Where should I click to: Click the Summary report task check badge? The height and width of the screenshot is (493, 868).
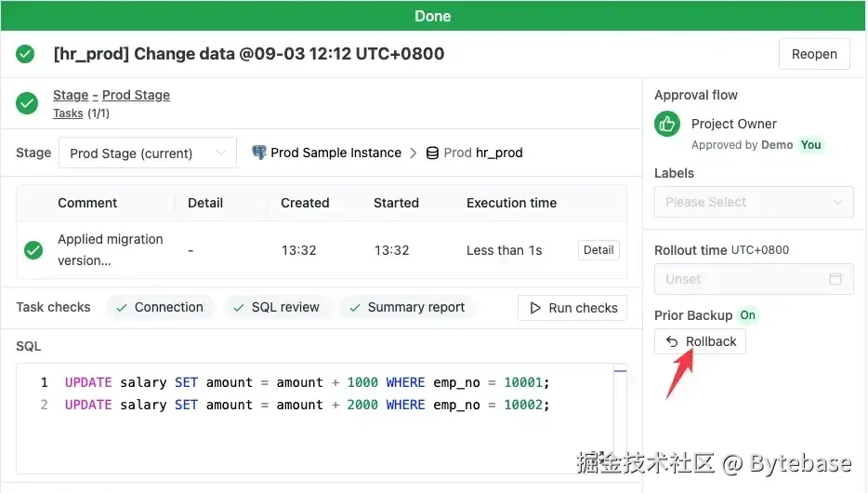tap(407, 308)
